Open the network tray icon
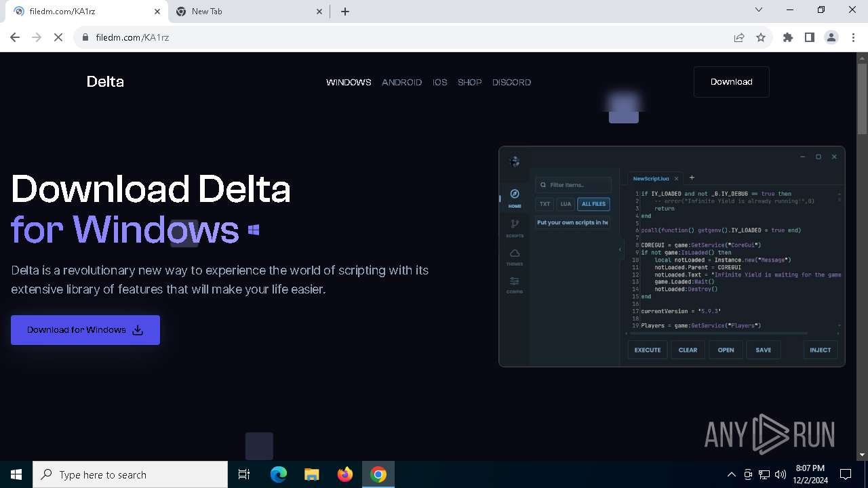The image size is (868, 488). (x=764, y=474)
